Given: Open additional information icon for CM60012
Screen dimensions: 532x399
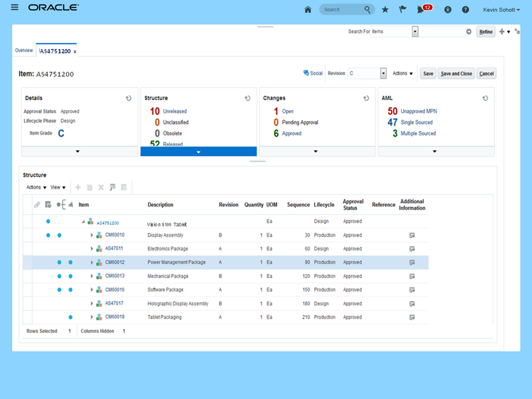Looking at the screenshot, I should click(x=412, y=262).
